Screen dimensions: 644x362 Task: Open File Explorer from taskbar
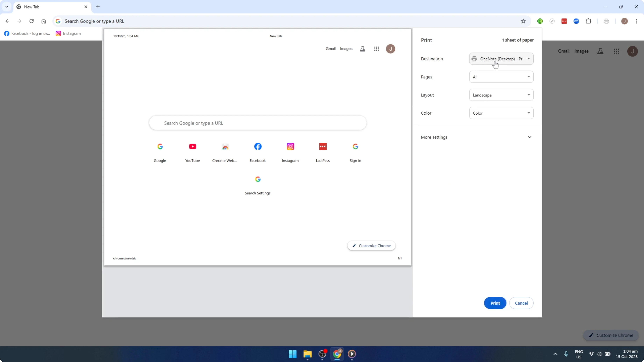coord(307,354)
